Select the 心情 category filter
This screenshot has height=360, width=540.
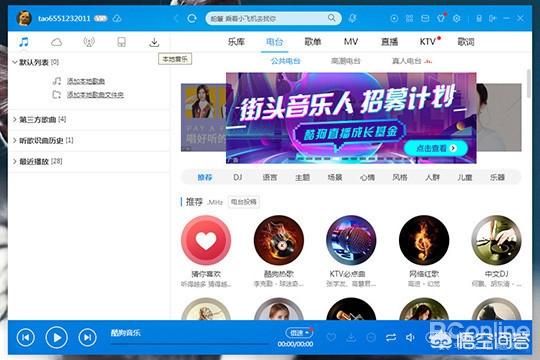point(367,177)
